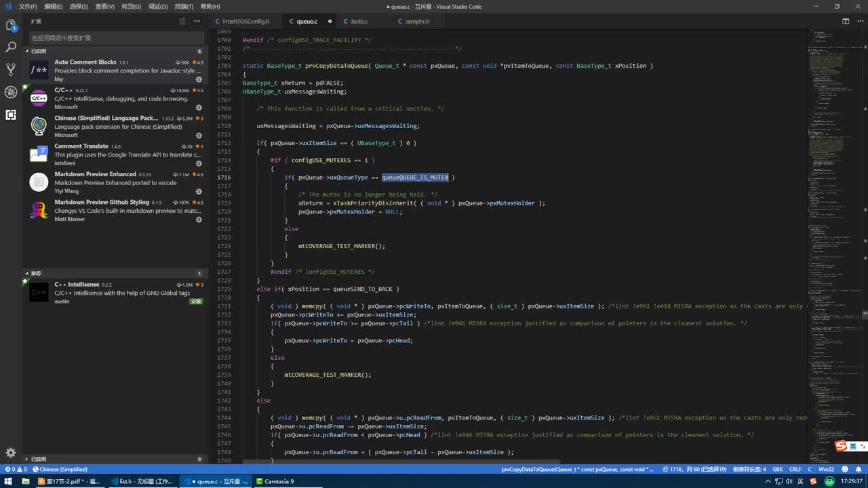Open Comment Translate extension entry

(115, 155)
